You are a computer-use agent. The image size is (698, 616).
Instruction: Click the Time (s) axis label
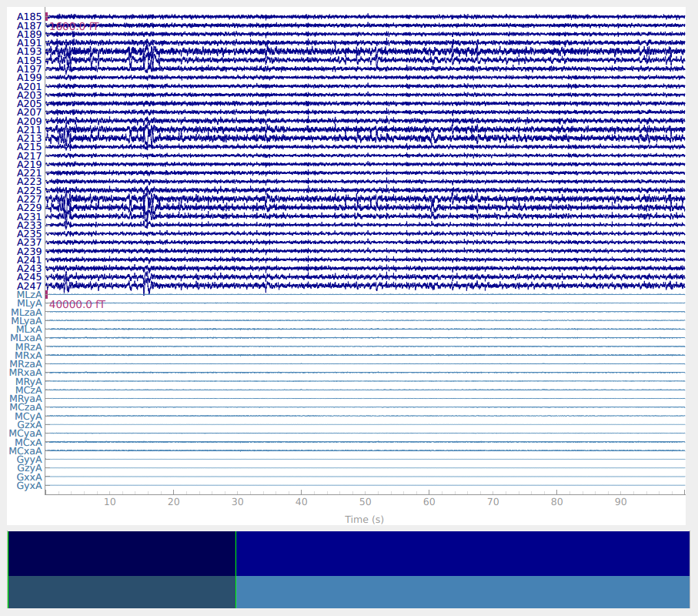click(x=364, y=520)
